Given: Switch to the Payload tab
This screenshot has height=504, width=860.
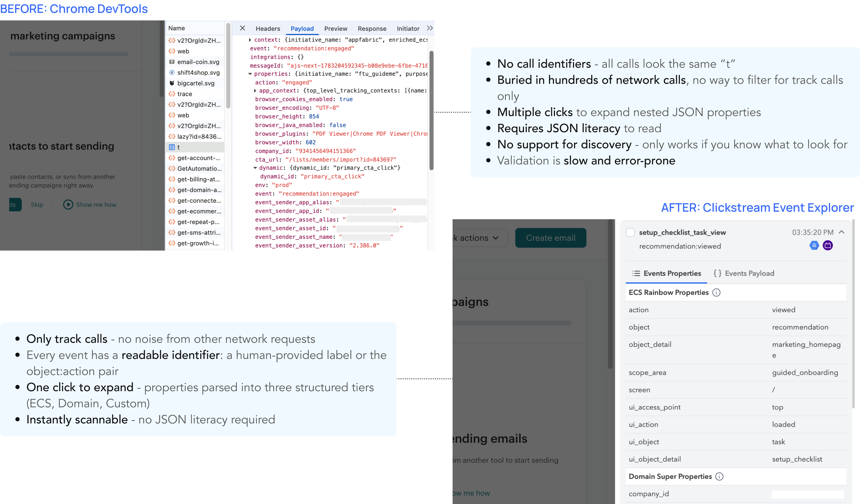Looking at the screenshot, I should point(302,29).
